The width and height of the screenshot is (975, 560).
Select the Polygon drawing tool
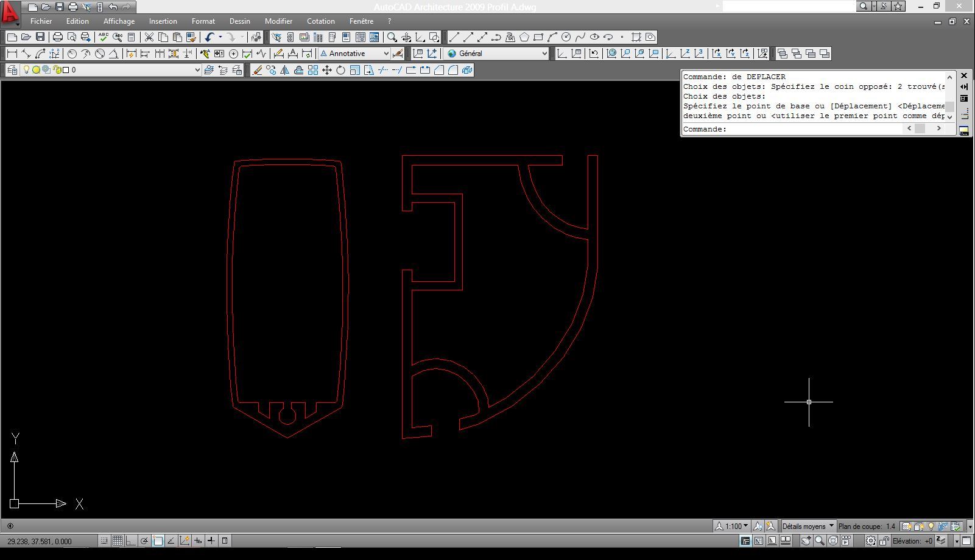[524, 37]
